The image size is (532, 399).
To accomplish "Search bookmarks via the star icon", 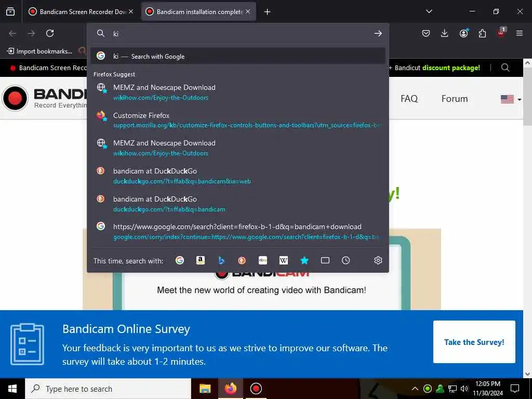I will [x=304, y=260].
